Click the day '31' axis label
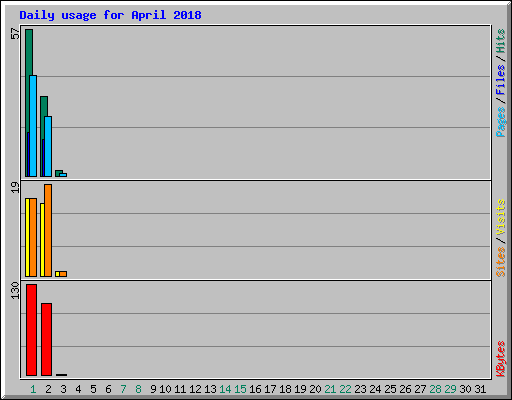Viewport: 512px width, 400px height. pyautogui.click(x=480, y=389)
